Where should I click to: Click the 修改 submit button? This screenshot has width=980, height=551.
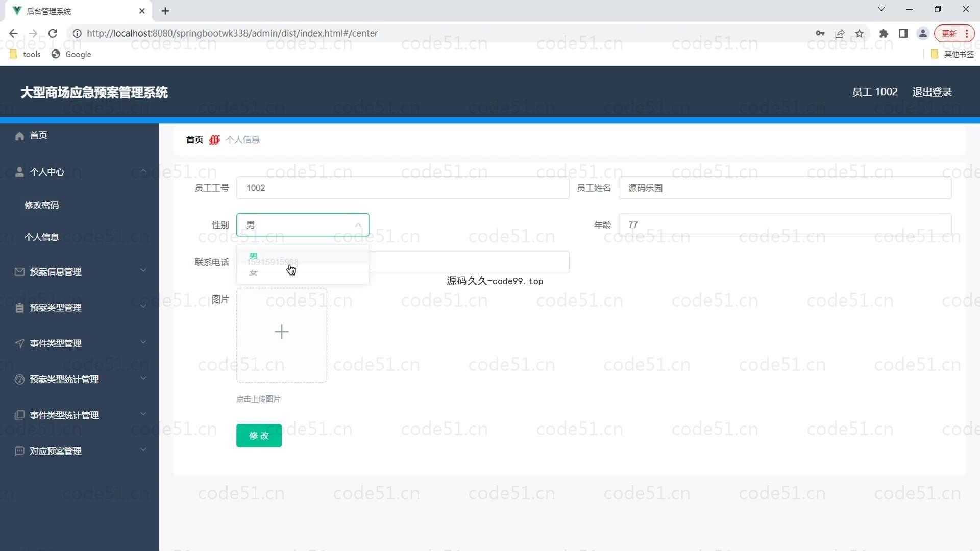click(259, 436)
